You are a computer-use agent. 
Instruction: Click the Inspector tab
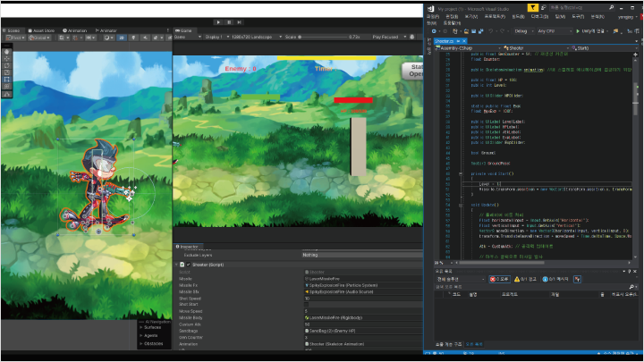[187, 247]
